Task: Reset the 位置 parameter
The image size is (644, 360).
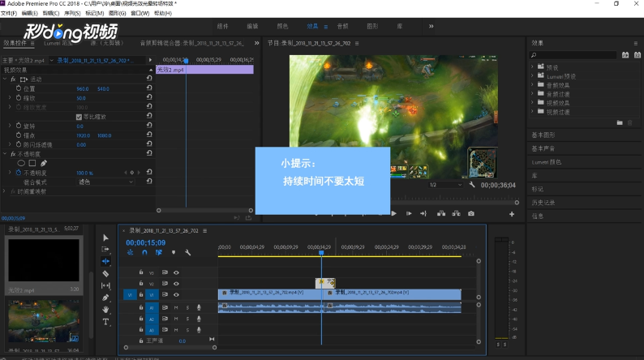Action: click(149, 88)
